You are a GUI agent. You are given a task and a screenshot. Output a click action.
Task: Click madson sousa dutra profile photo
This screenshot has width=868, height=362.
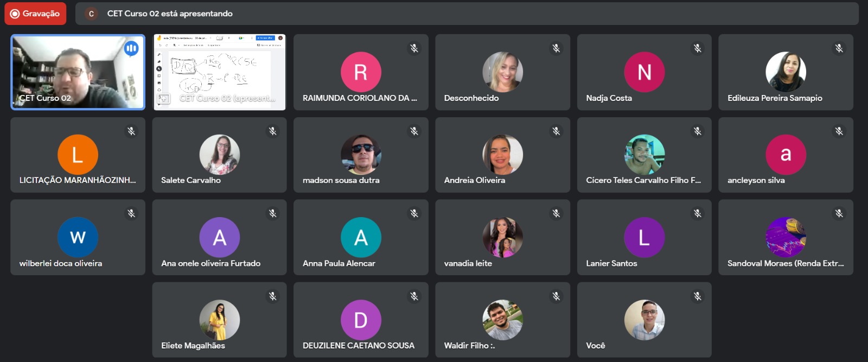point(361,155)
